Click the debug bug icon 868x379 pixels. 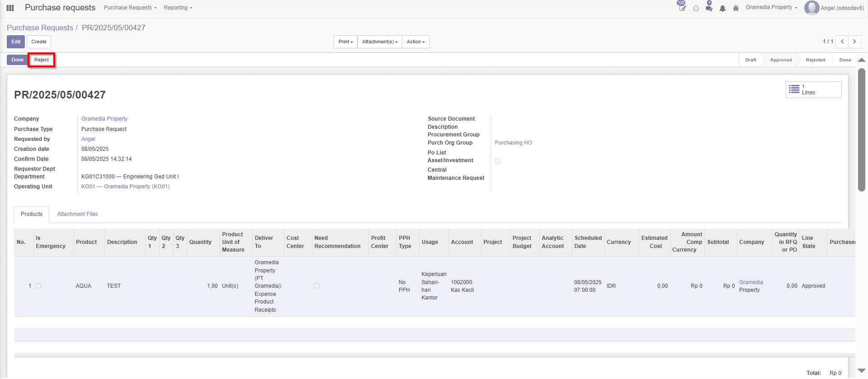coord(736,8)
